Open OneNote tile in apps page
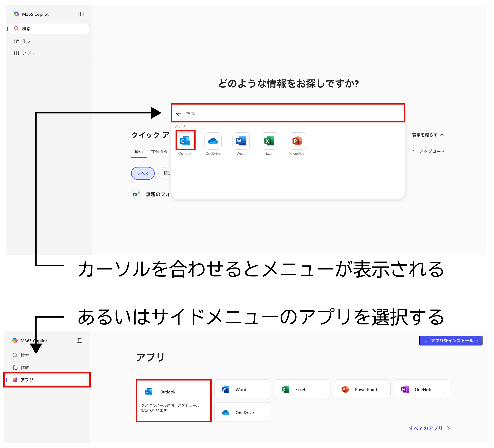The image size is (494, 448). tap(422, 389)
